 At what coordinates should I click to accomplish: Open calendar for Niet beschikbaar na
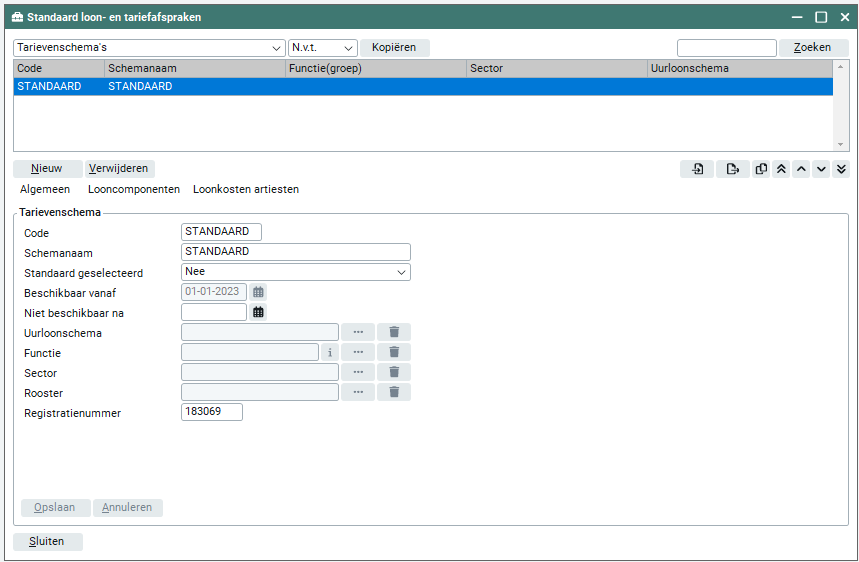pos(259,312)
